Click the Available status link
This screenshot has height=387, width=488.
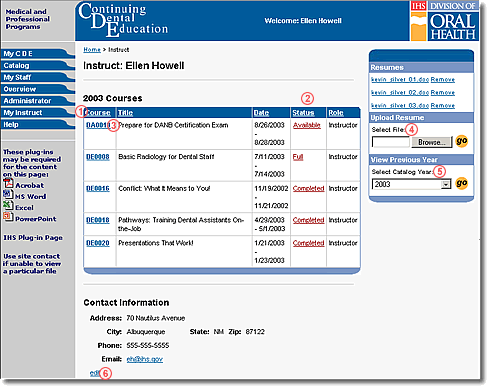coord(307,125)
